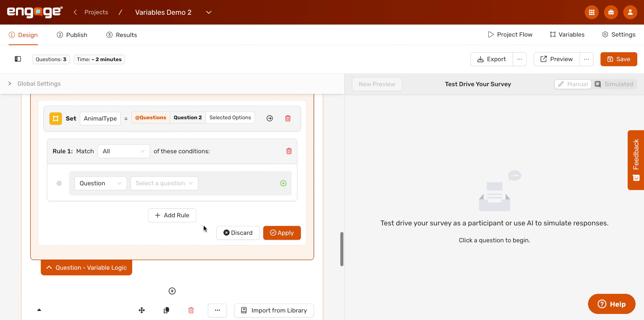Image resolution: width=644 pixels, height=320 pixels.
Task: Collapse the Question - Variable Logic section
Action: pyautogui.click(x=86, y=268)
